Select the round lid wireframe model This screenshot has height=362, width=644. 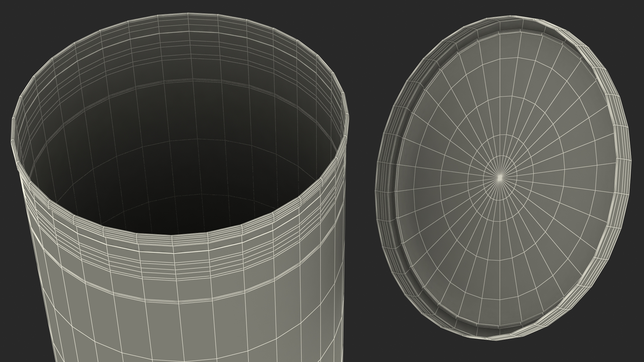coord(503,178)
